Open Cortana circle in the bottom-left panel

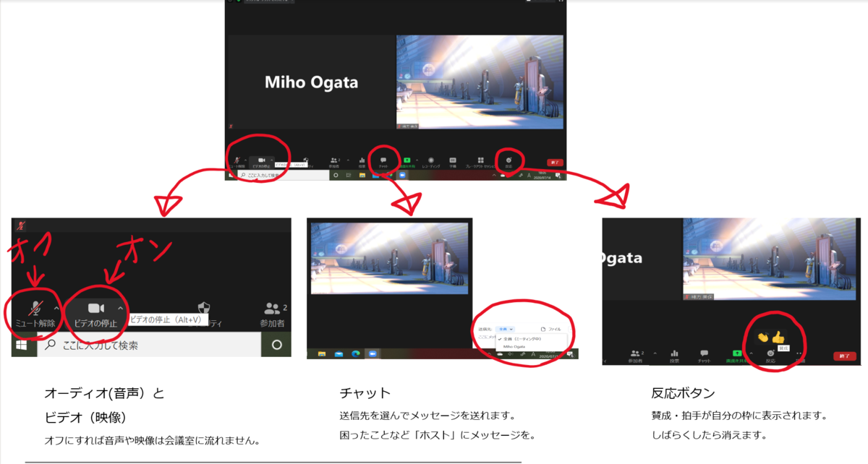(x=276, y=345)
